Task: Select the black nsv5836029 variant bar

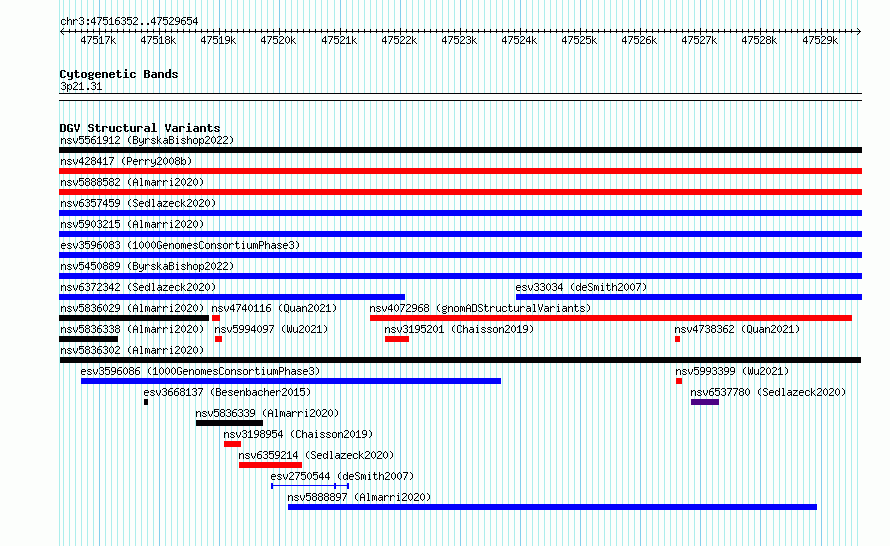Action: (x=134, y=318)
